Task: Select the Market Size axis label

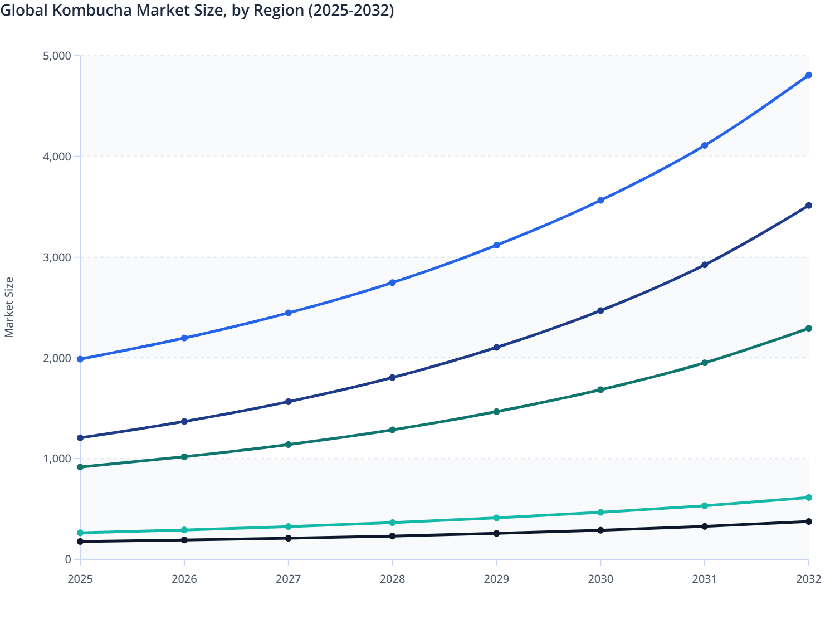Action: [10, 304]
